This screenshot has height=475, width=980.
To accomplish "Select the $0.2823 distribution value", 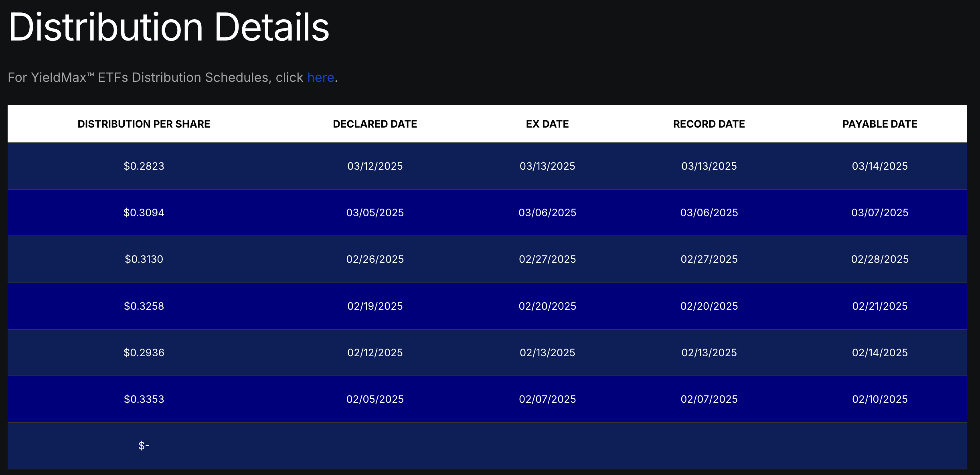I will click(144, 166).
